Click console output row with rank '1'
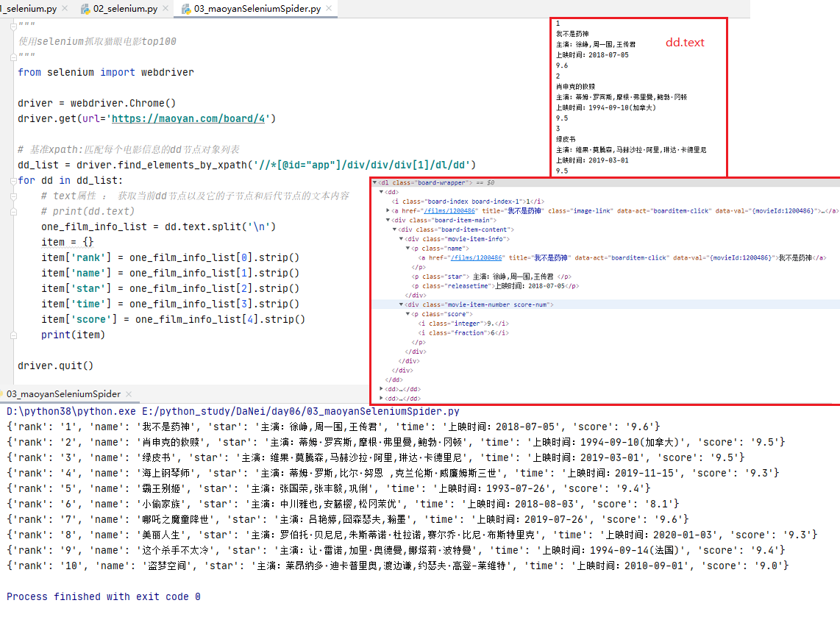This screenshot has height=617, width=840. coord(333,427)
